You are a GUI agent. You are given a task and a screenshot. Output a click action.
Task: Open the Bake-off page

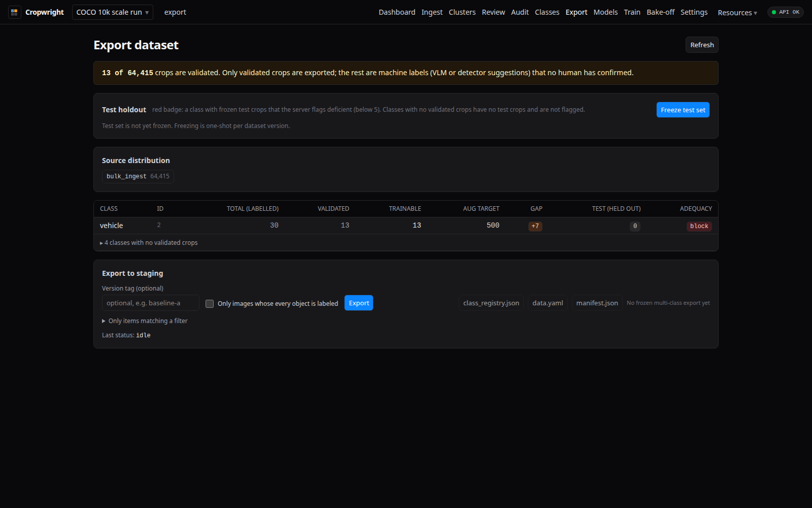tap(660, 12)
